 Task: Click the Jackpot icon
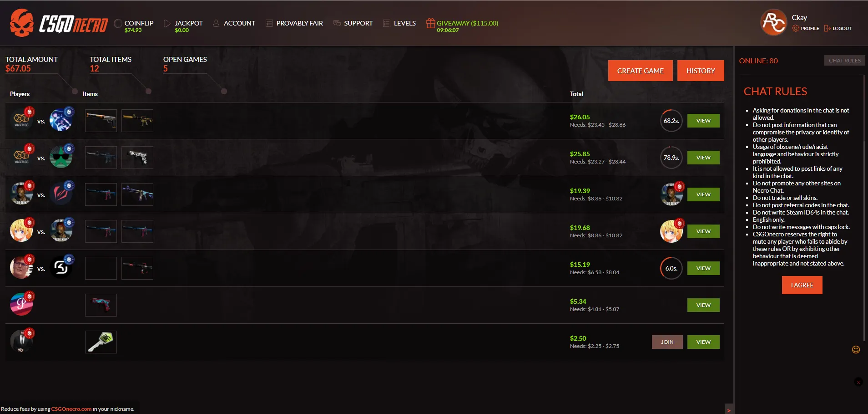[x=167, y=23]
